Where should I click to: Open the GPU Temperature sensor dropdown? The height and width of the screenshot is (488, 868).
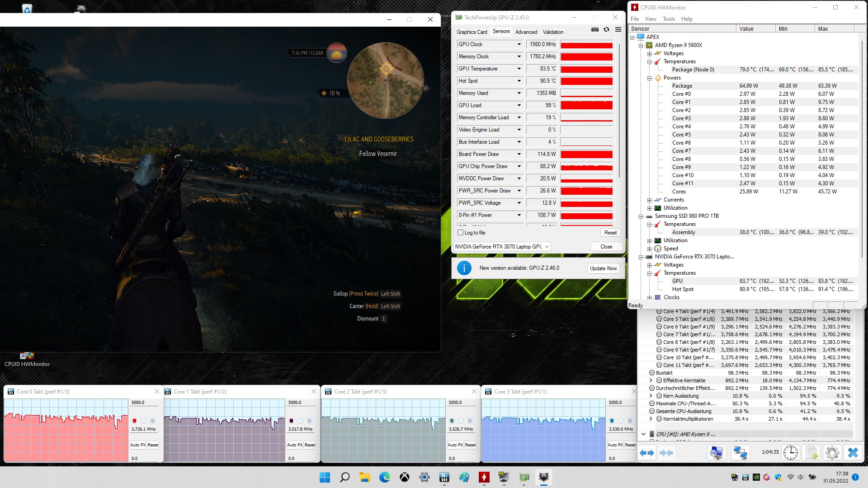(519, 69)
